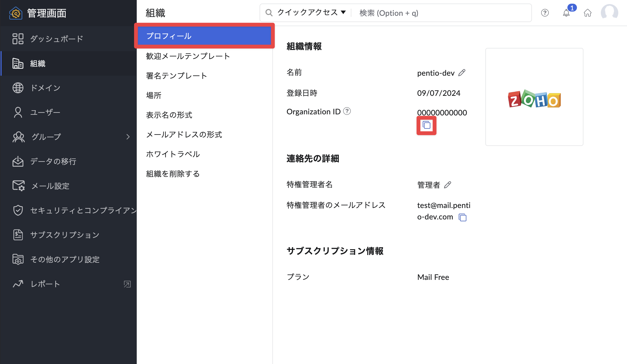Click the Organization ID value 00000000000
The image size is (627, 364).
(442, 112)
